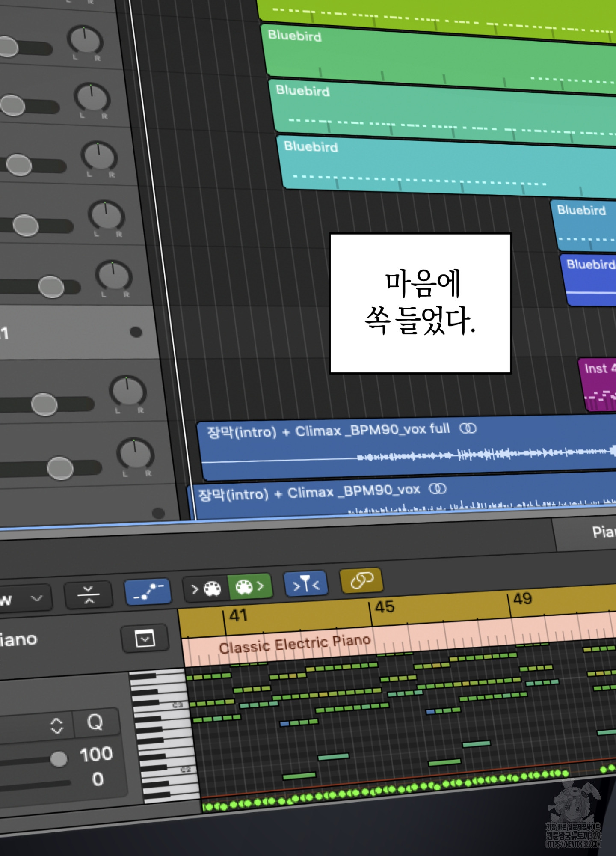This screenshot has width=616, height=856.
Task: Toggle the yellow Link chain button
Action: point(361,581)
